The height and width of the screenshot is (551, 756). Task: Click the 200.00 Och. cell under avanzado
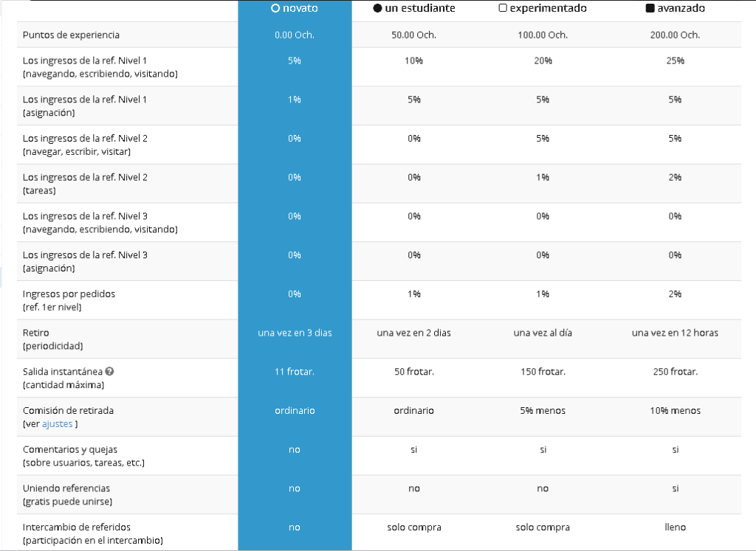pyautogui.click(x=675, y=35)
